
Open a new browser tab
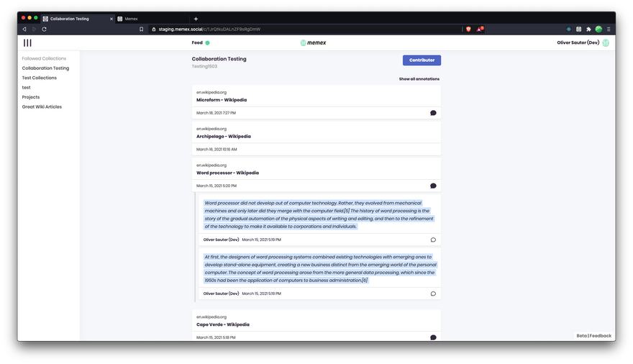(x=196, y=19)
